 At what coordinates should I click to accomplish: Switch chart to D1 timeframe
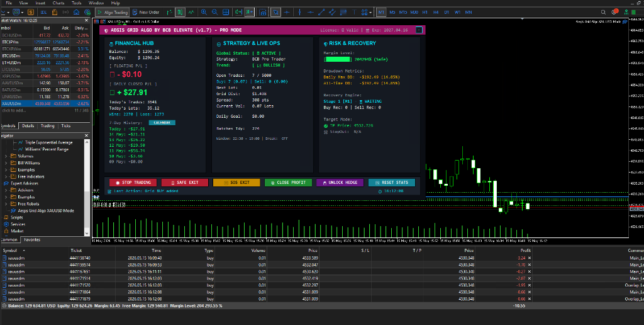point(447,13)
